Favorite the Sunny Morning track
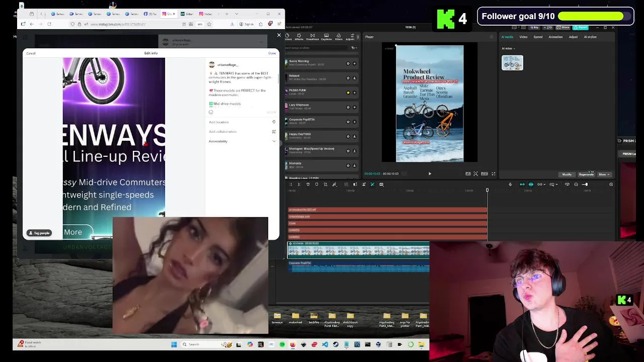644x362 pixels. [348, 63]
